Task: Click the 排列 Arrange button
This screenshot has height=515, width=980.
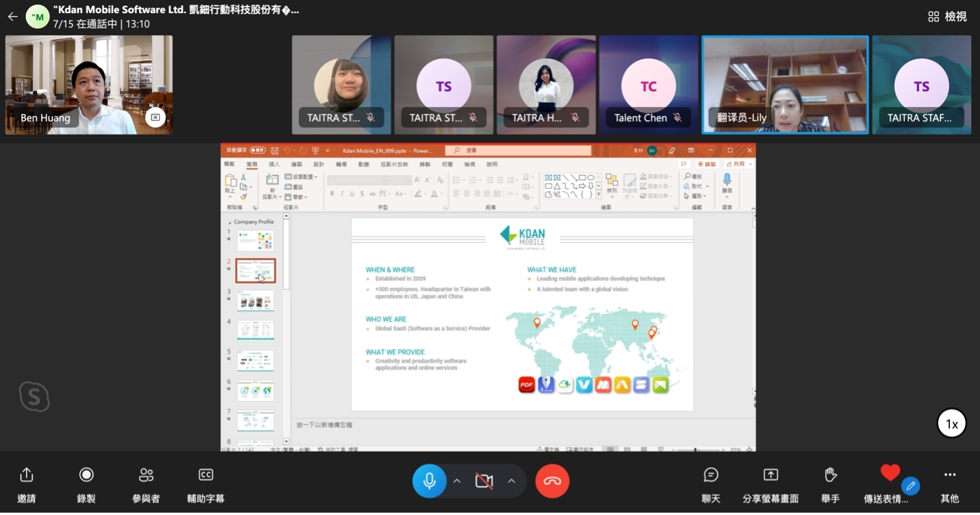Action: coord(611,184)
